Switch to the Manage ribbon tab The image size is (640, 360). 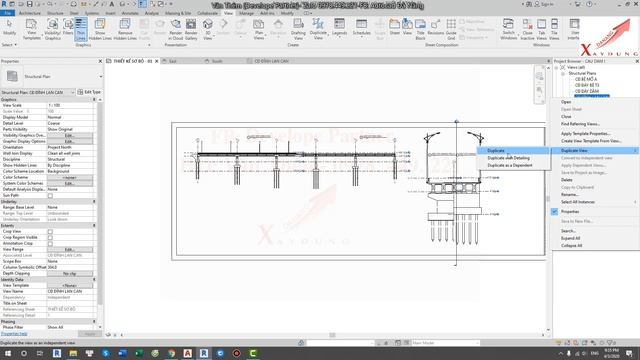tap(246, 13)
